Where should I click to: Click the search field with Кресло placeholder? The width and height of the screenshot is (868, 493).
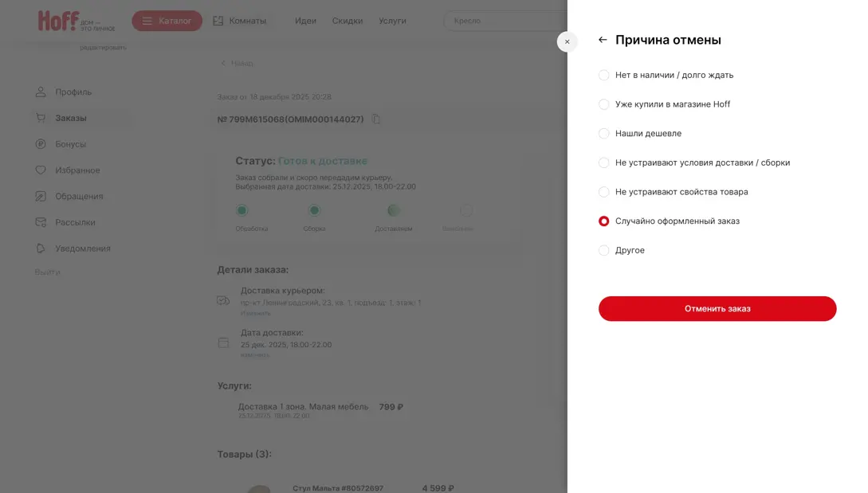click(x=502, y=21)
